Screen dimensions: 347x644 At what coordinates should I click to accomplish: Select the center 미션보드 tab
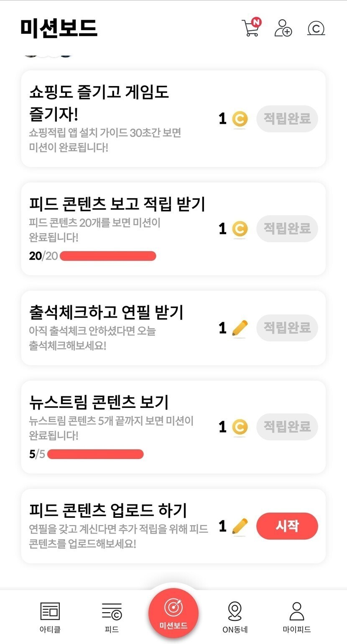[x=173, y=613]
